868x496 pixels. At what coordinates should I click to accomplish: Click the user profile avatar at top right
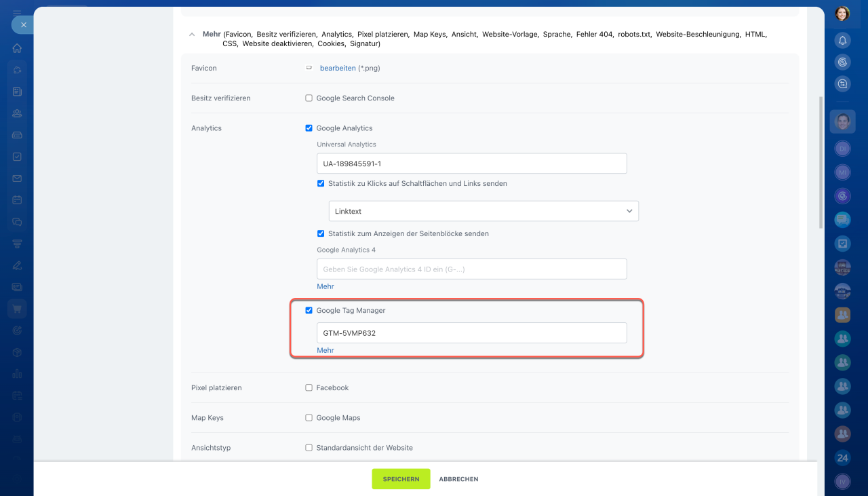coord(842,14)
